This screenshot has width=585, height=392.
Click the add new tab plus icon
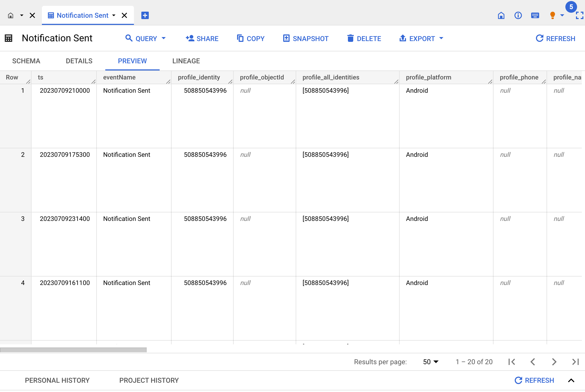[x=145, y=15]
